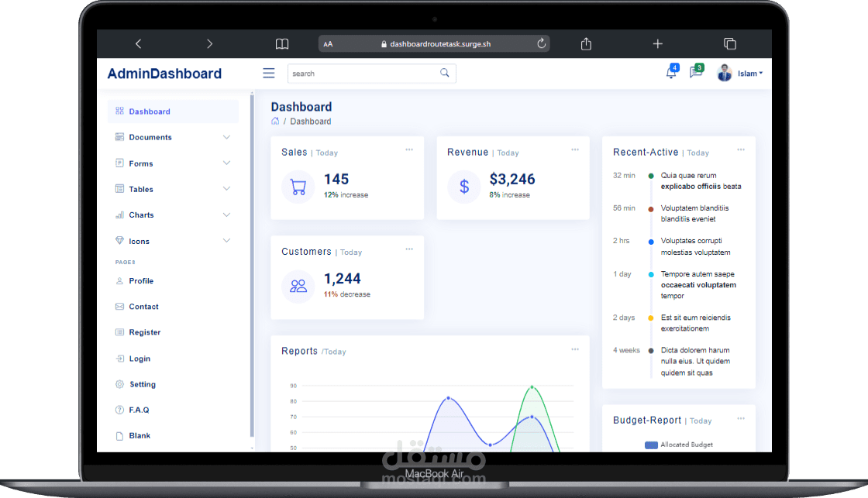Click the Revenue dollar sign icon

tap(464, 187)
